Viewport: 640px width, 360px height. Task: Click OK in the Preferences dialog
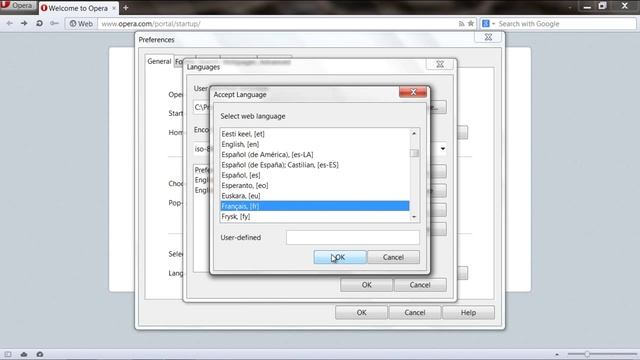click(x=361, y=313)
